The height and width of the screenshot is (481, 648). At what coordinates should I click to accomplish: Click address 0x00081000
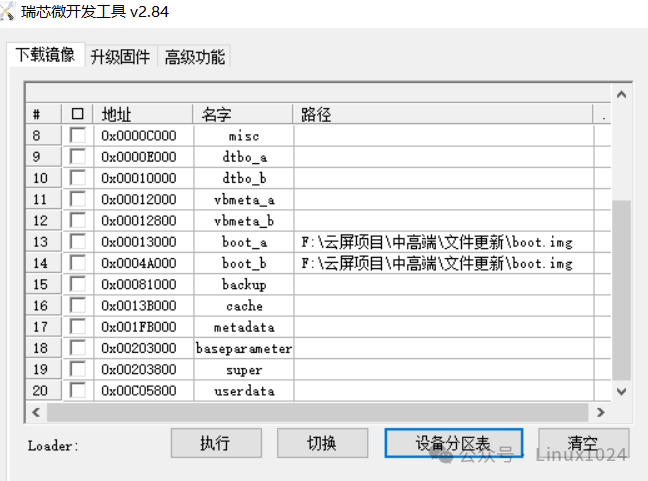click(x=139, y=285)
